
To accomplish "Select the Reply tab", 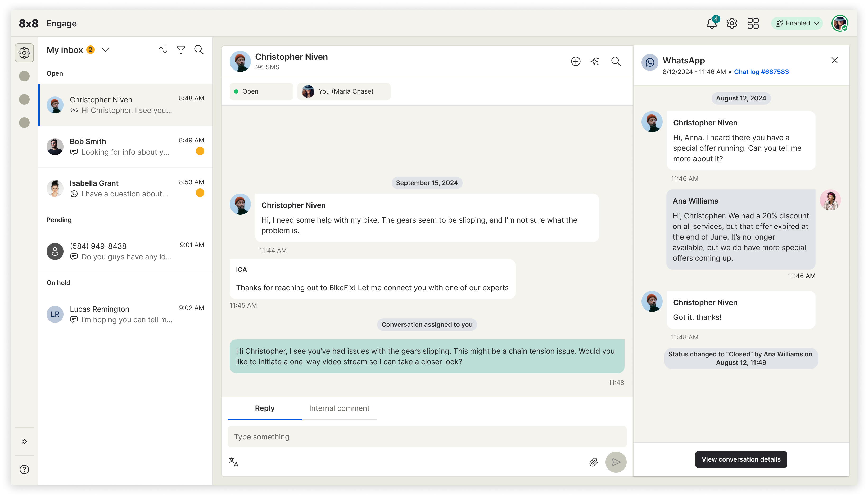I will point(264,408).
